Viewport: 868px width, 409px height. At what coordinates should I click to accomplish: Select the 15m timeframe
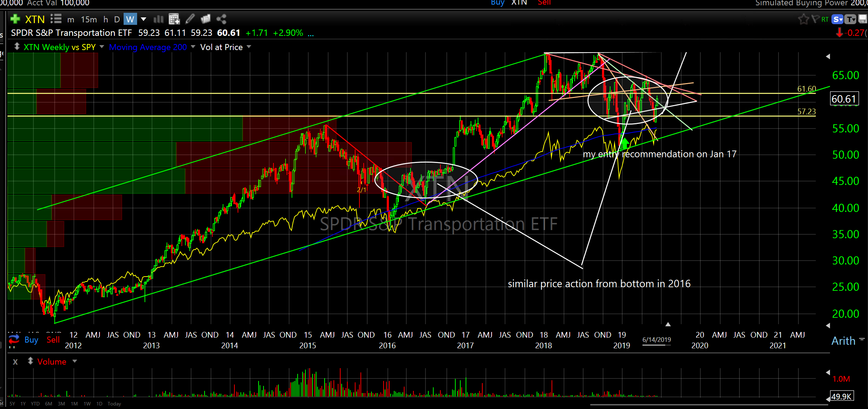(89, 20)
